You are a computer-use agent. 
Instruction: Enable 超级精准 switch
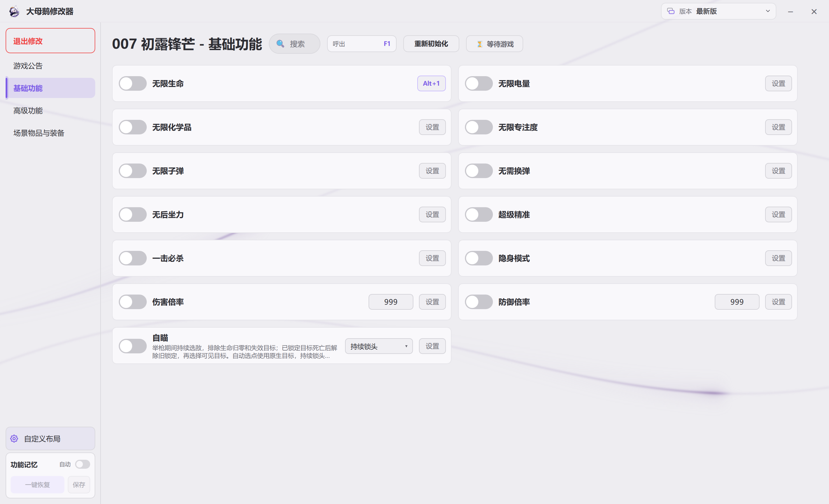pos(479,214)
